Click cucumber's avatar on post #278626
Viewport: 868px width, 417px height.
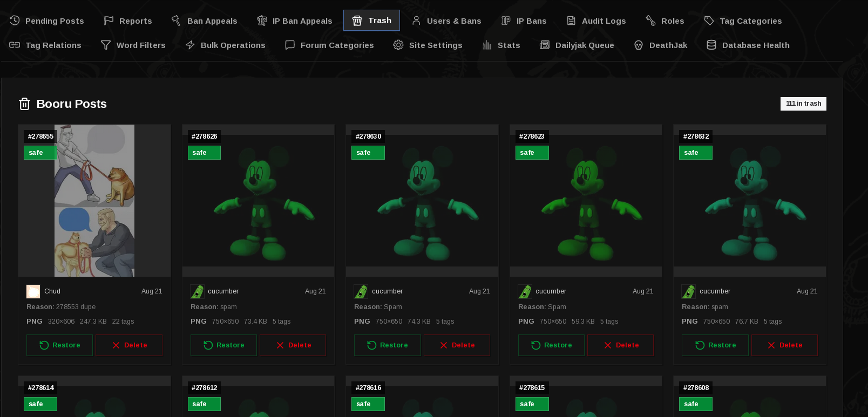(x=198, y=291)
